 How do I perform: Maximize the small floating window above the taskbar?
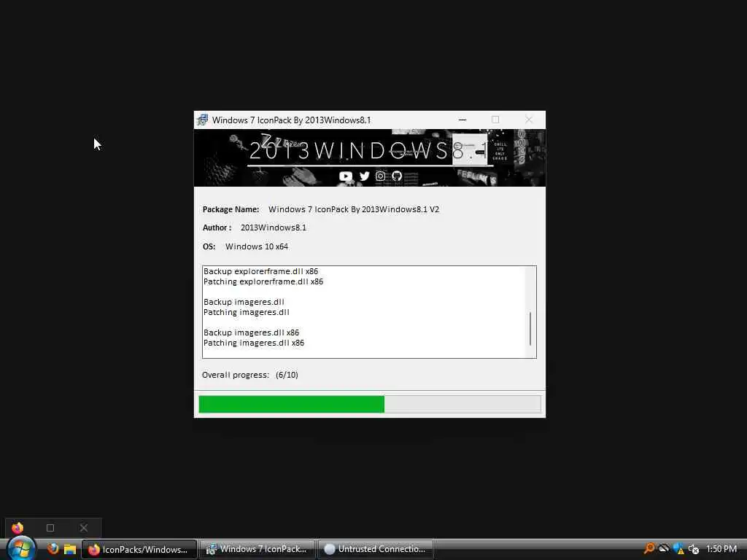pyautogui.click(x=50, y=528)
